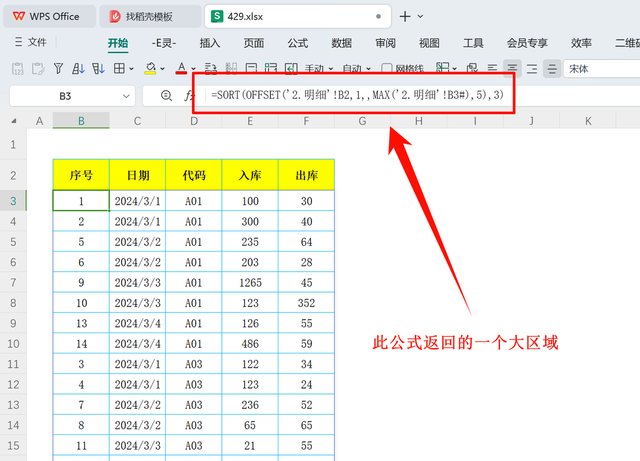The image size is (640, 461).
Task: Click cell B3 containing 1
Action: coord(81,201)
